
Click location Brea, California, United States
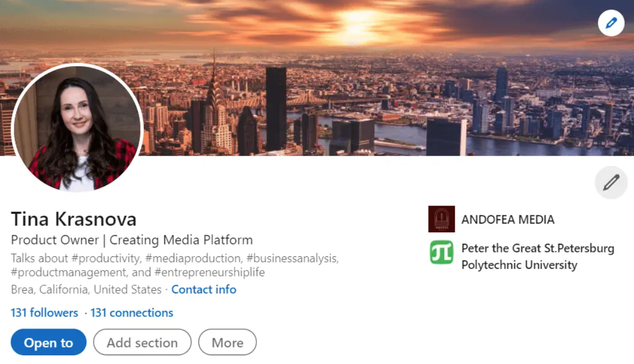coord(86,290)
